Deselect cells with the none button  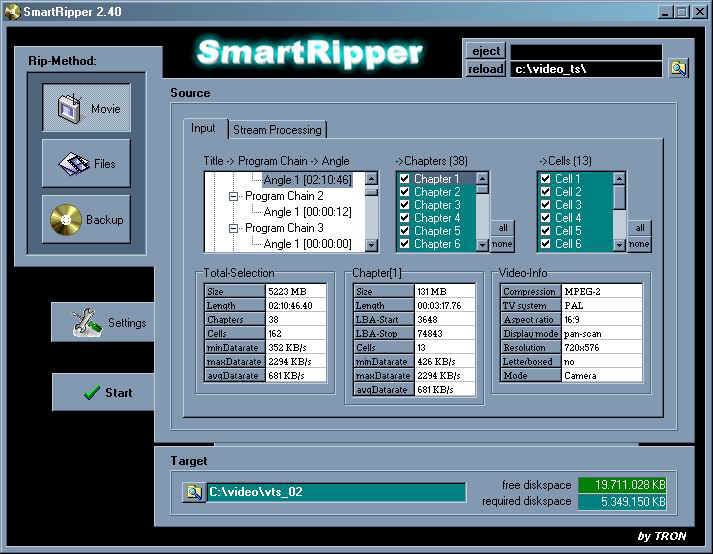(640, 244)
